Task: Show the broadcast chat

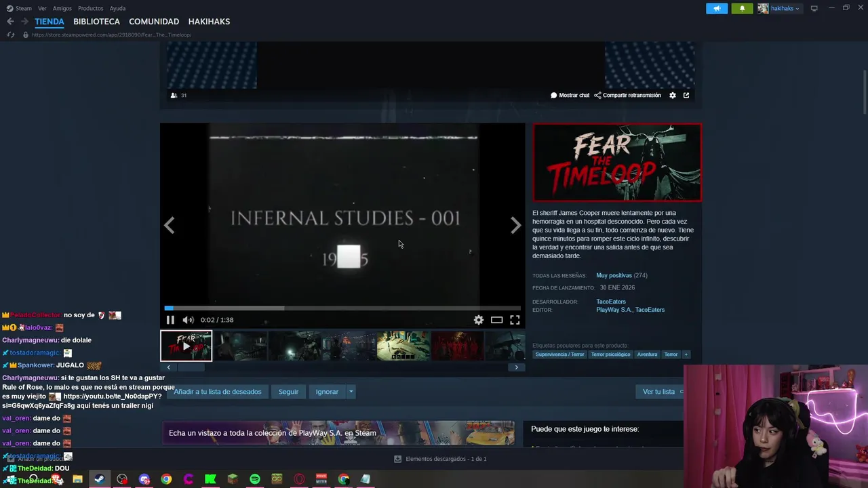Action: (x=570, y=96)
